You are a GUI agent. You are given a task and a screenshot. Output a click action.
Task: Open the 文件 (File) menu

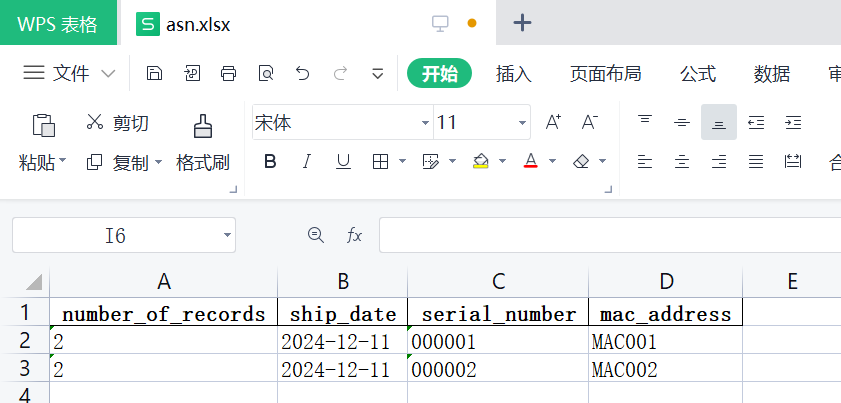click(70, 73)
